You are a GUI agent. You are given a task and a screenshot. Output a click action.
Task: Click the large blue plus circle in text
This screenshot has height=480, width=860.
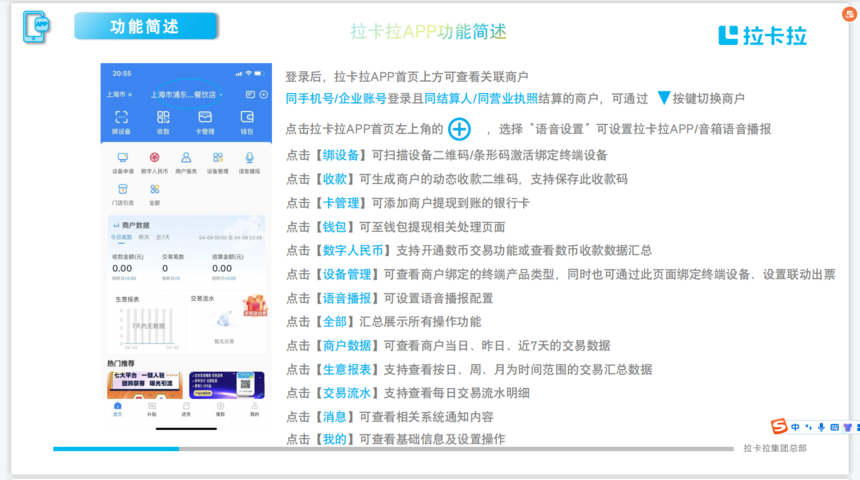click(x=460, y=129)
